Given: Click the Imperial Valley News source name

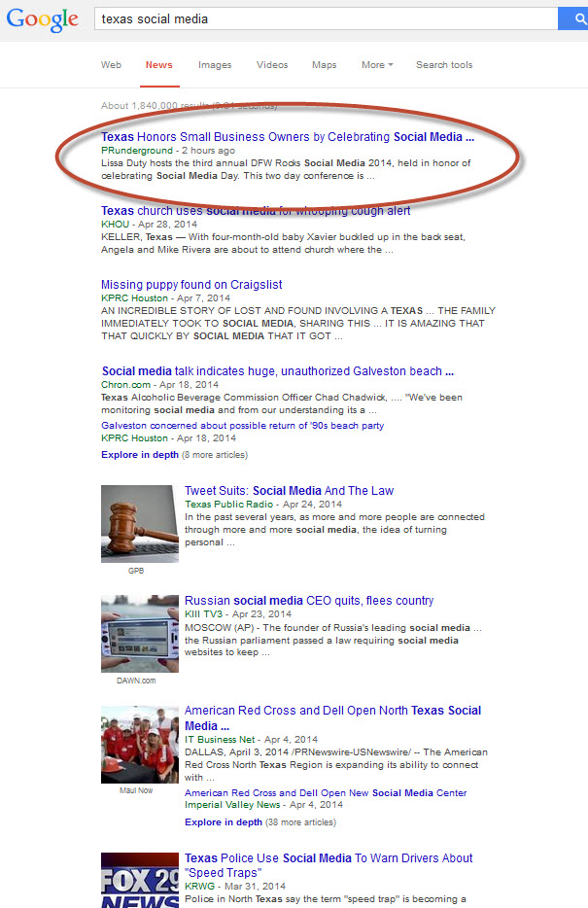Looking at the screenshot, I should 232,805.
